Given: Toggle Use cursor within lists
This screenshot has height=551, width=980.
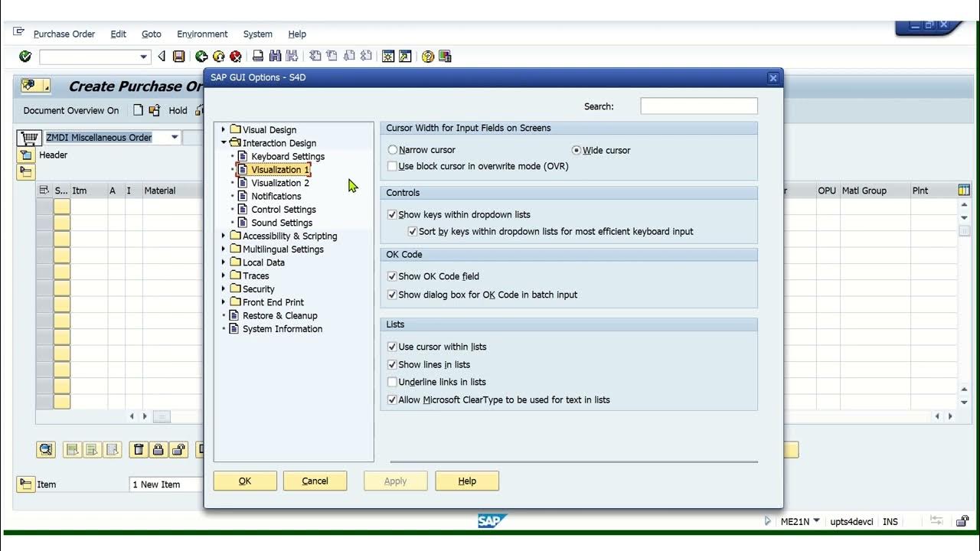Looking at the screenshot, I should pos(393,347).
